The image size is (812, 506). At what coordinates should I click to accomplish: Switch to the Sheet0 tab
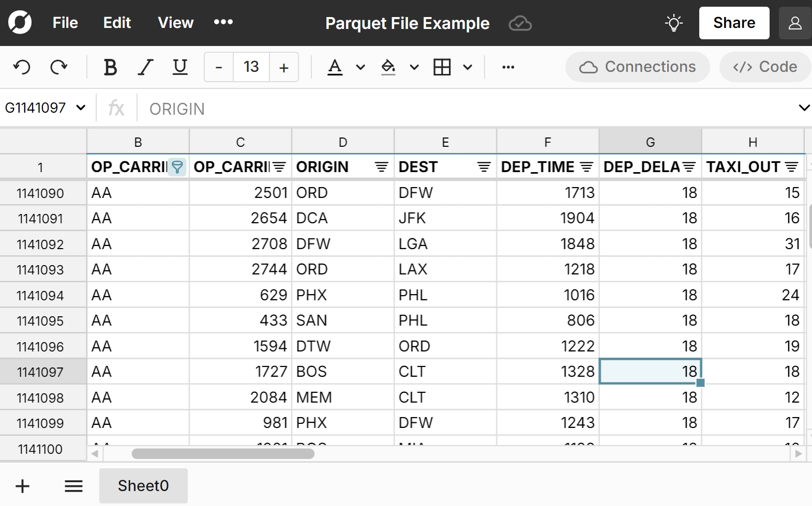coord(143,486)
